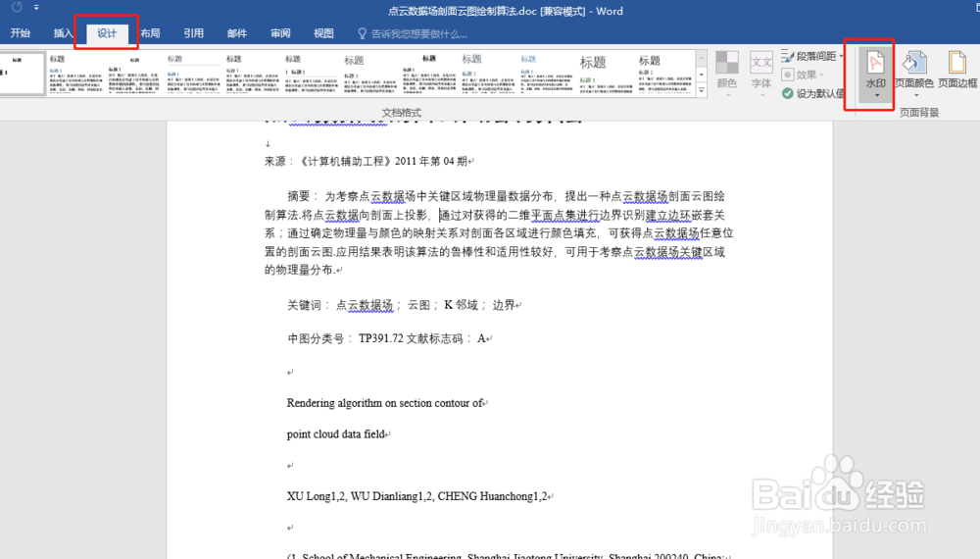Image resolution: width=980 pixels, height=559 pixels.
Task: Click the lightbulb Tell Me icon
Action: pos(362,33)
